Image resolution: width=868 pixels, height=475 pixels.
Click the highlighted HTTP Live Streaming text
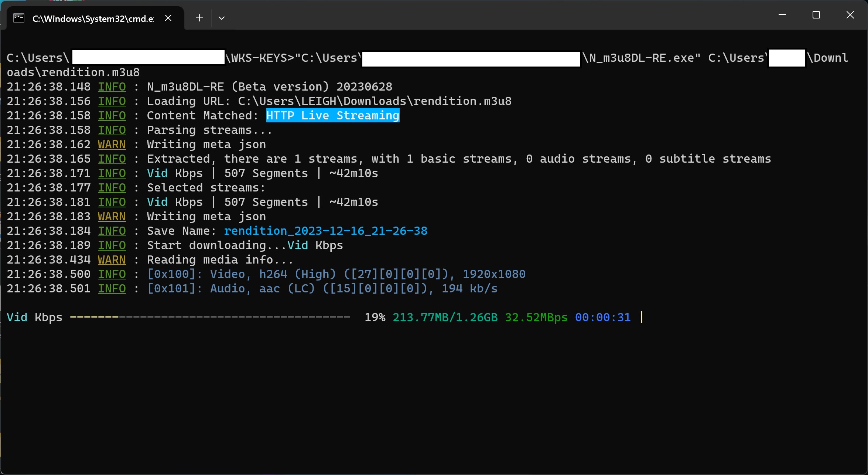coord(332,116)
